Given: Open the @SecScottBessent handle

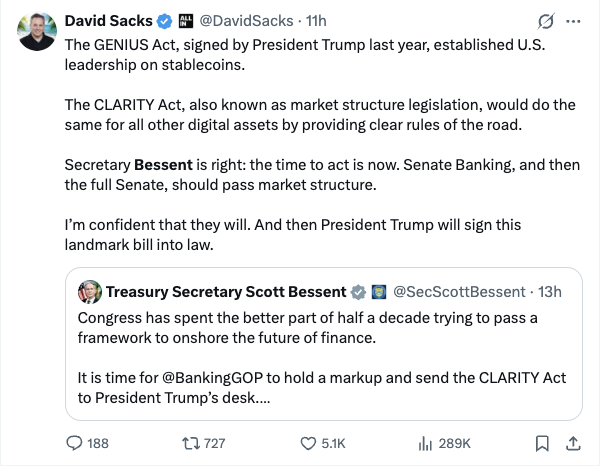Looking at the screenshot, I should click(460, 292).
